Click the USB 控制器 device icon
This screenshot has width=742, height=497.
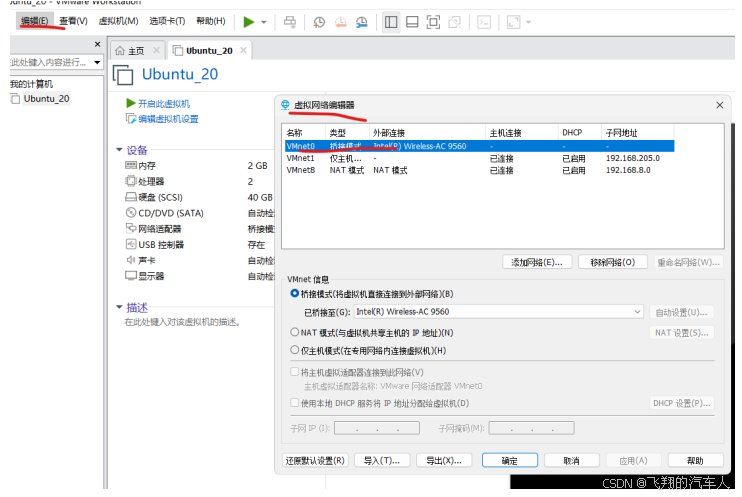pos(131,244)
